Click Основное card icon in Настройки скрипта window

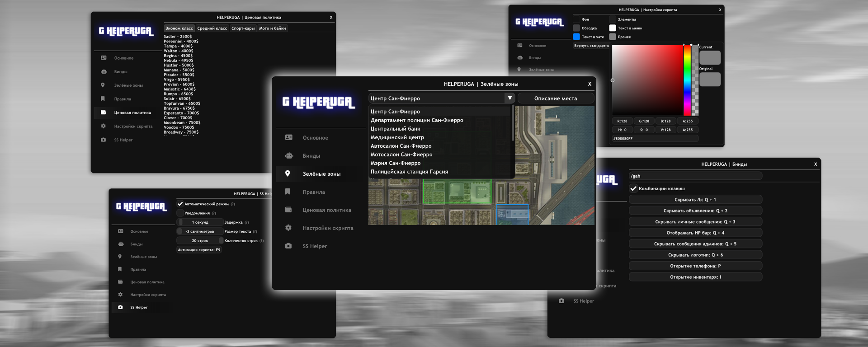click(x=520, y=46)
